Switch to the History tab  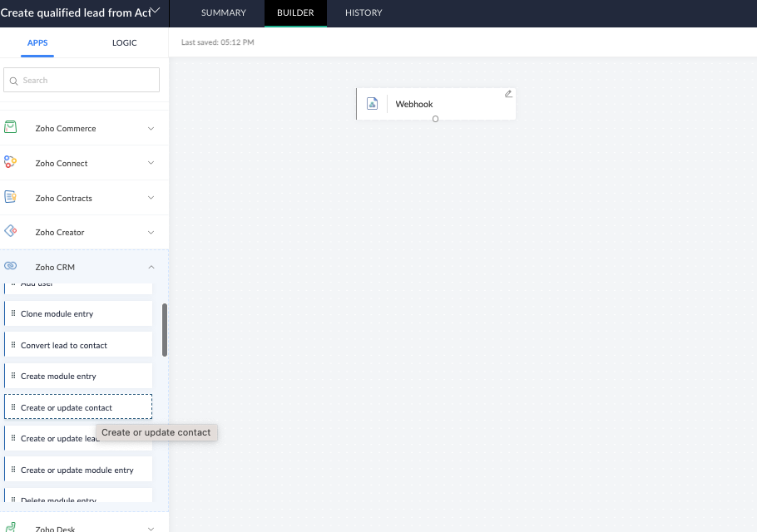click(364, 13)
